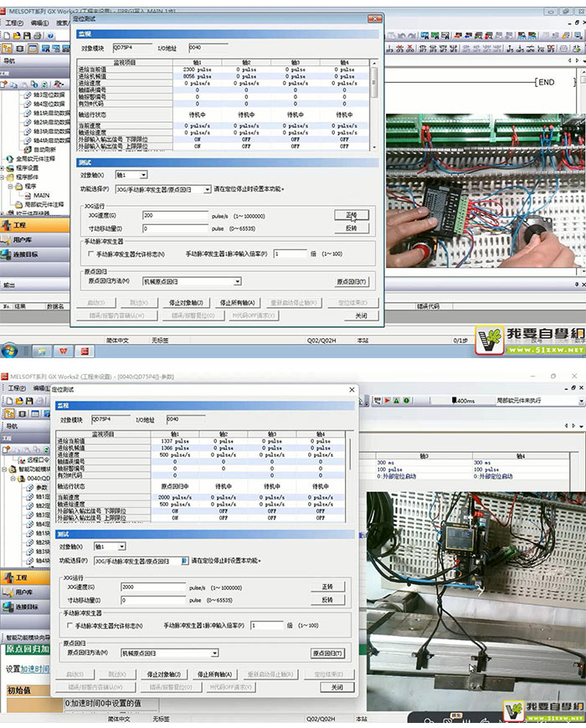The width and height of the screenshot is (586, 728).
Task: Click 反转 JOG button in upper dialog
Action: [x=352, y=228]
